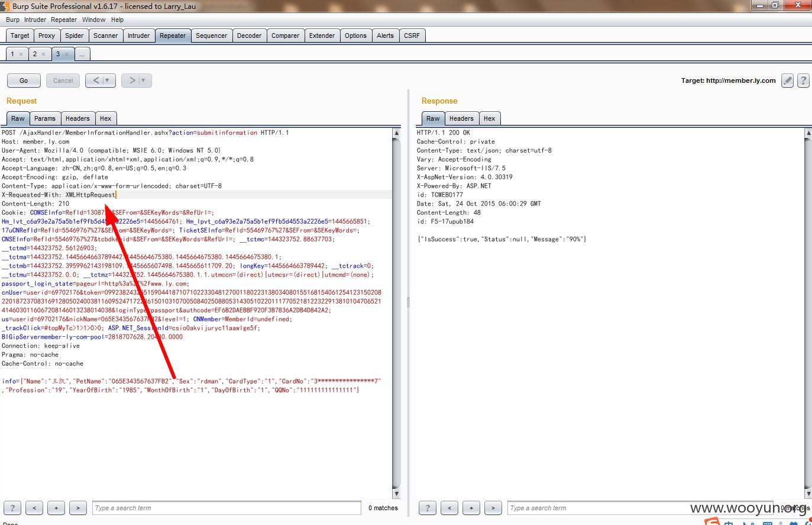Switch to the Extender tab
The image size is (812, 525).
(x=322, y=36)
